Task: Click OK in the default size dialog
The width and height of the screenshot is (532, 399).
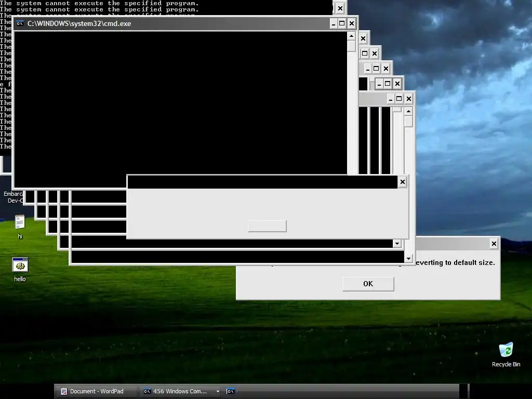Action: (368, 284)
